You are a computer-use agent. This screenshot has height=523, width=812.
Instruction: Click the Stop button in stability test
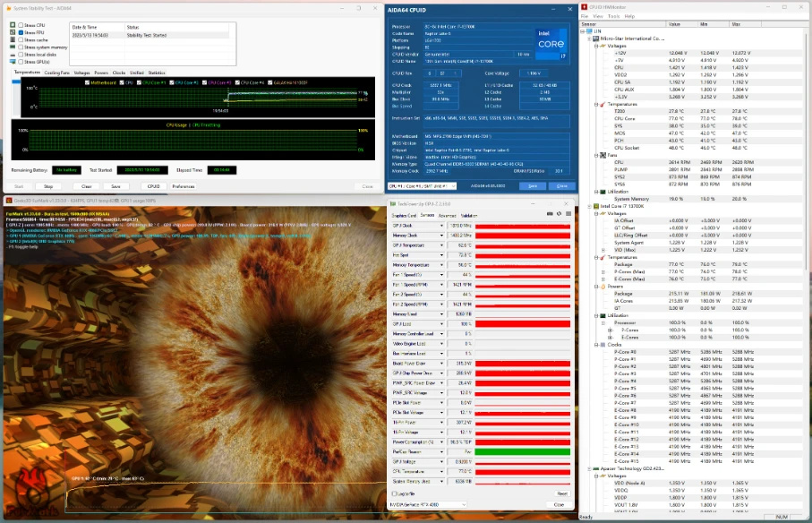[x=48, y=186]
